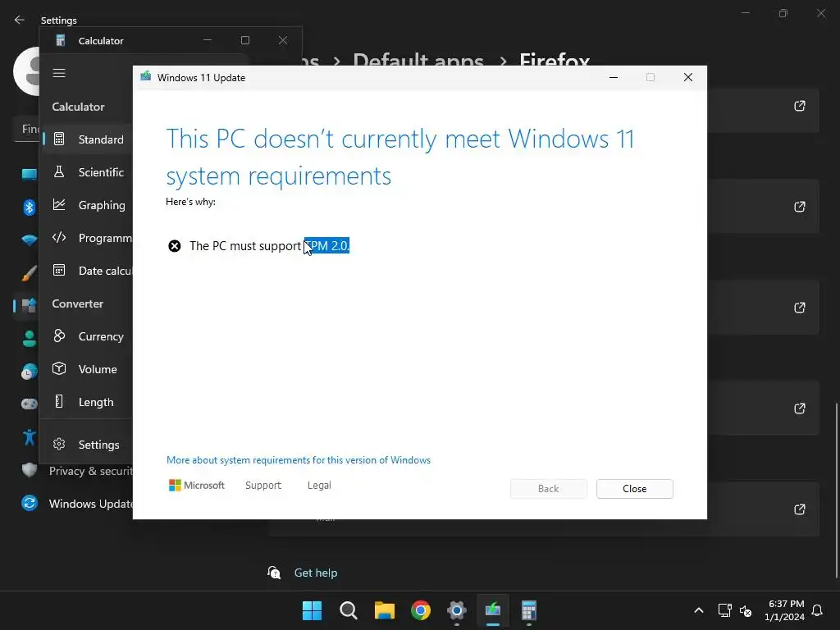This screenshot has height=630, width=840.
Task: Select Programmer mode in Calculator
Action: point(87,238)
